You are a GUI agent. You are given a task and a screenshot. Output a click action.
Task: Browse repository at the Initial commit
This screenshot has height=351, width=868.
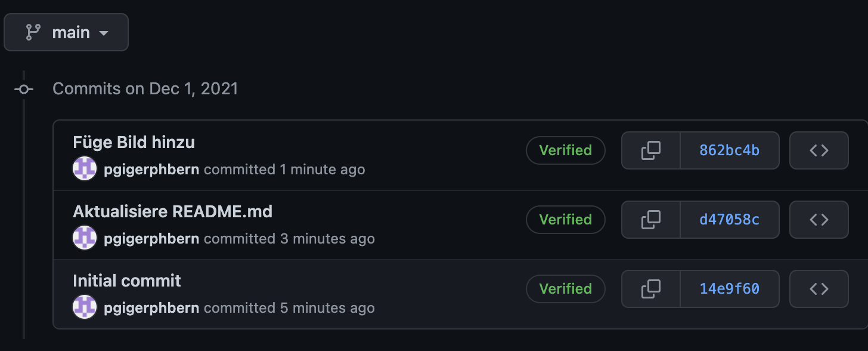pyautogui.click(x=819, y=289)
